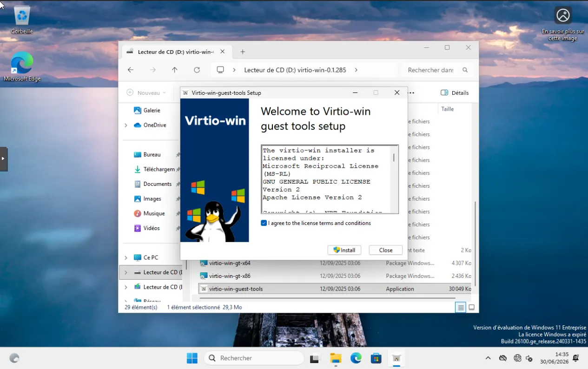Expand Lecteur de CD (E tree node
Image resolution: width=588 pixels, height=369 pixels.
pos(126,287)
